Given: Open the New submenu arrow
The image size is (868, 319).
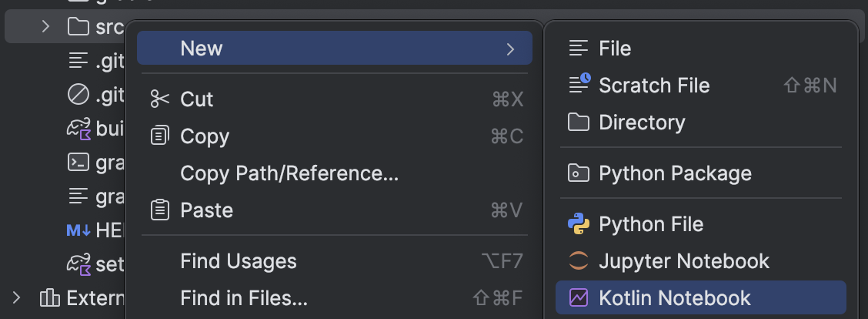Looking at the screenshot, I should point(510,49).
